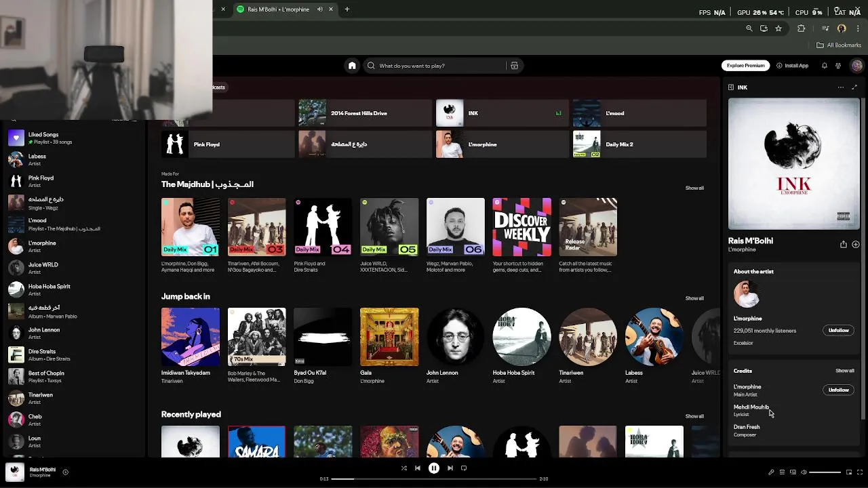868x488 pixels.
Task: Unfollow L'morphine in About the artist
Action: pos(839,331)
